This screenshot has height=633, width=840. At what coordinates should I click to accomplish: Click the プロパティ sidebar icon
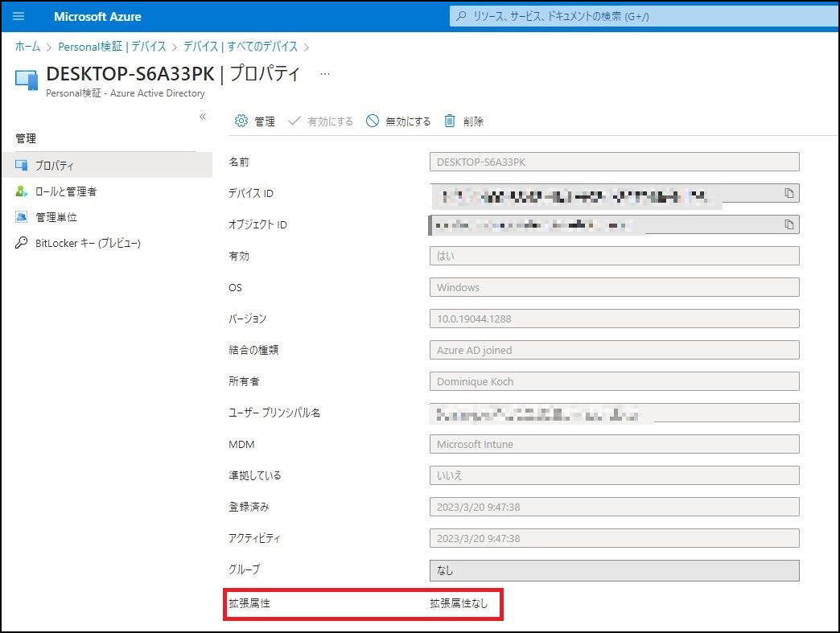(x=22, y=165)
